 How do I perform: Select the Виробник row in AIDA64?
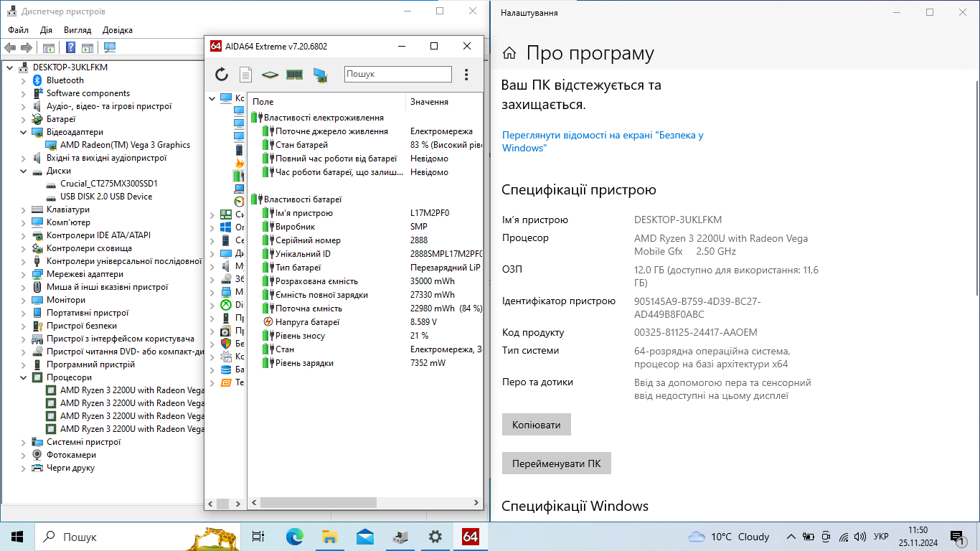(366, 227)
